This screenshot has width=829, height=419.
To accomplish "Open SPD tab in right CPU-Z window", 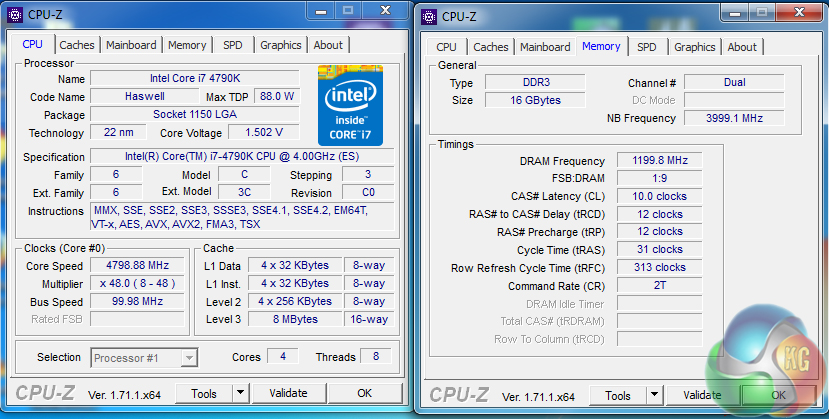I will coord(647,46).
